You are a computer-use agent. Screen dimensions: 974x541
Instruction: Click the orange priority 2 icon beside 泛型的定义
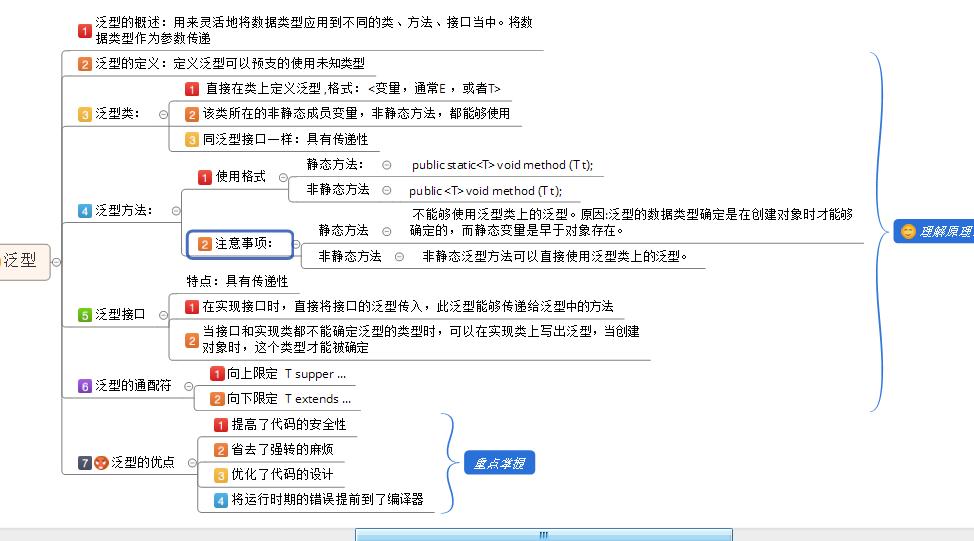tap(85, 64)
